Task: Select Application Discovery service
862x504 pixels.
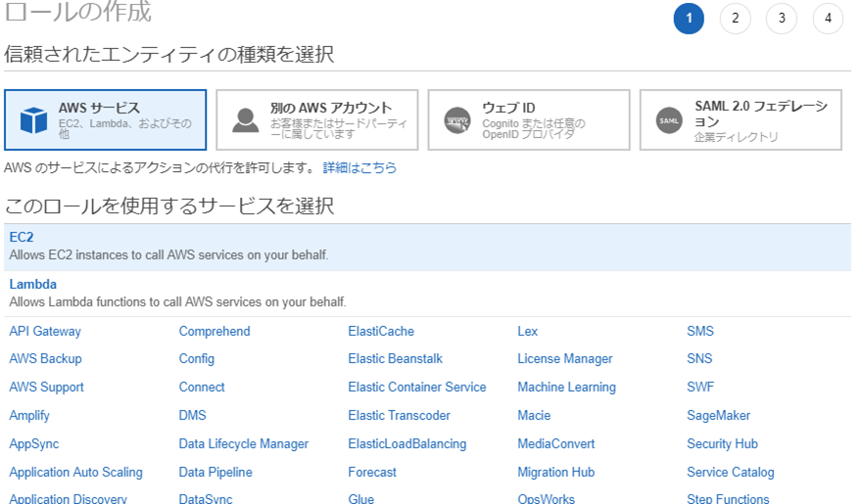Action: [69, 498]
